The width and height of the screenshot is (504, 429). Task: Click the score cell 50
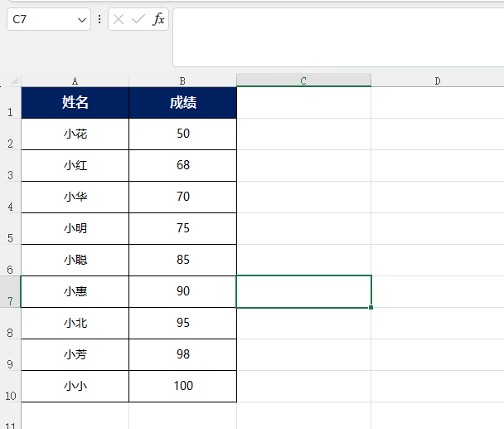click(x=182, y=134)
